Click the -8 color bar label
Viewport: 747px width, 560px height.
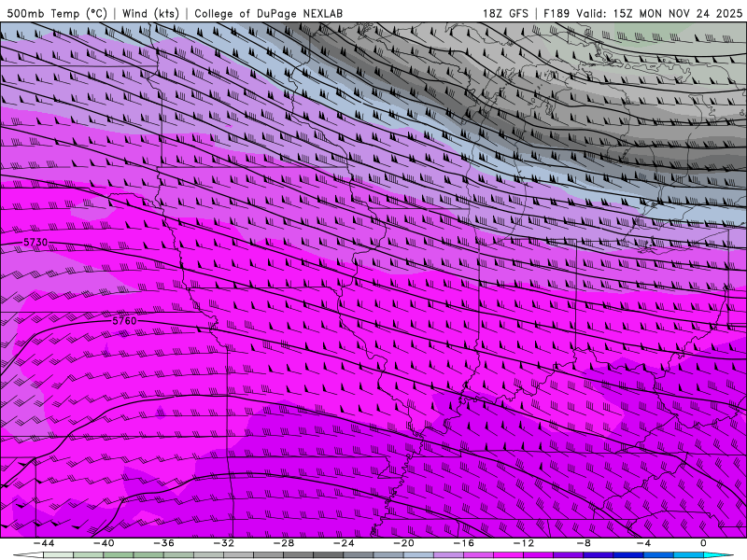[x=584, y=543]
